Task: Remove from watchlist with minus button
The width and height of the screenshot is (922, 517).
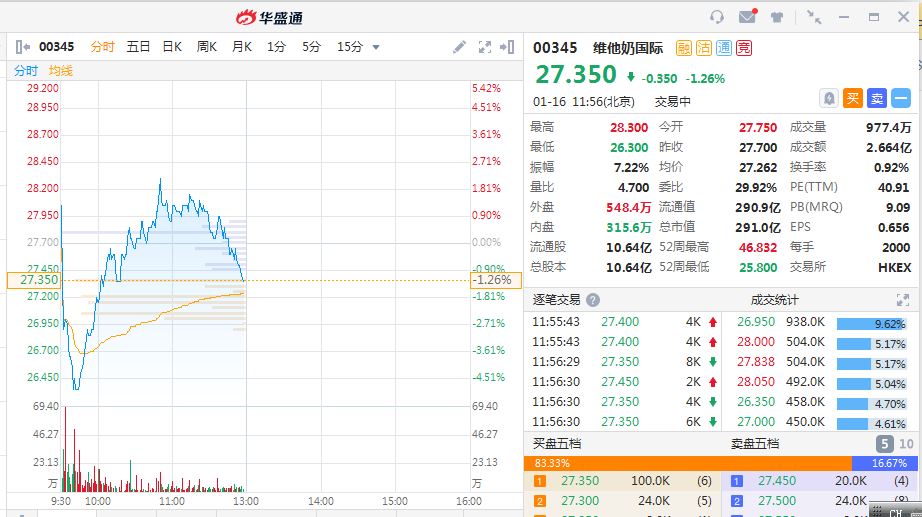Action: click(x=901, y=98)
